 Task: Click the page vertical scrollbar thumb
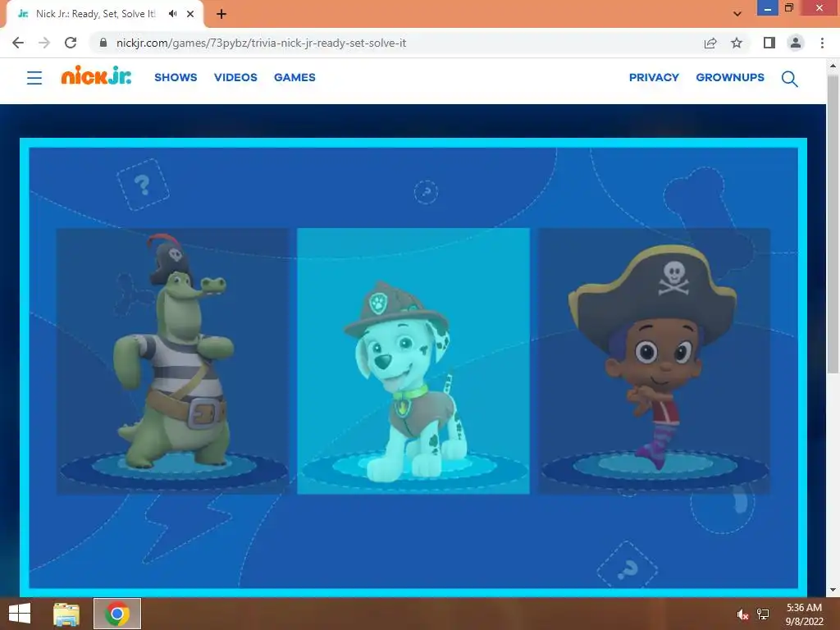(833, 223)
